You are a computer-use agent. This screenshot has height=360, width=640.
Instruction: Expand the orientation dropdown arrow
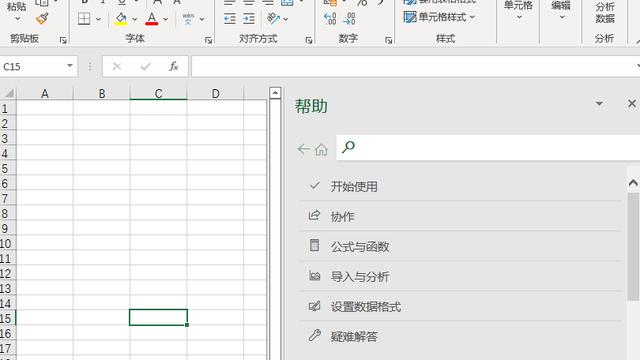[285, 19]
